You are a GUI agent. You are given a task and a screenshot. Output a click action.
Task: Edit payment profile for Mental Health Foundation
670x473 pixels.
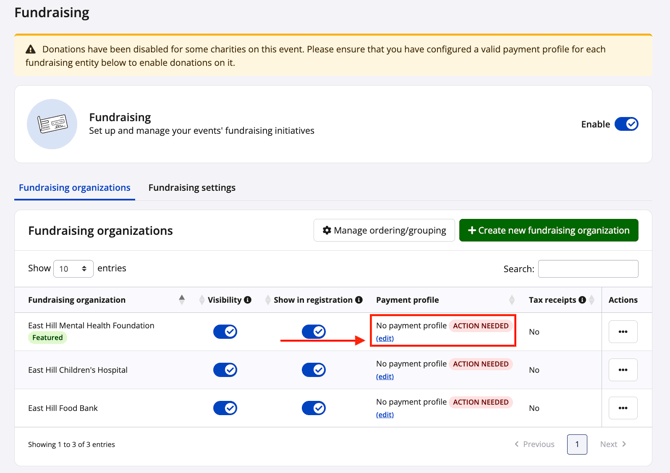[385, 339]
